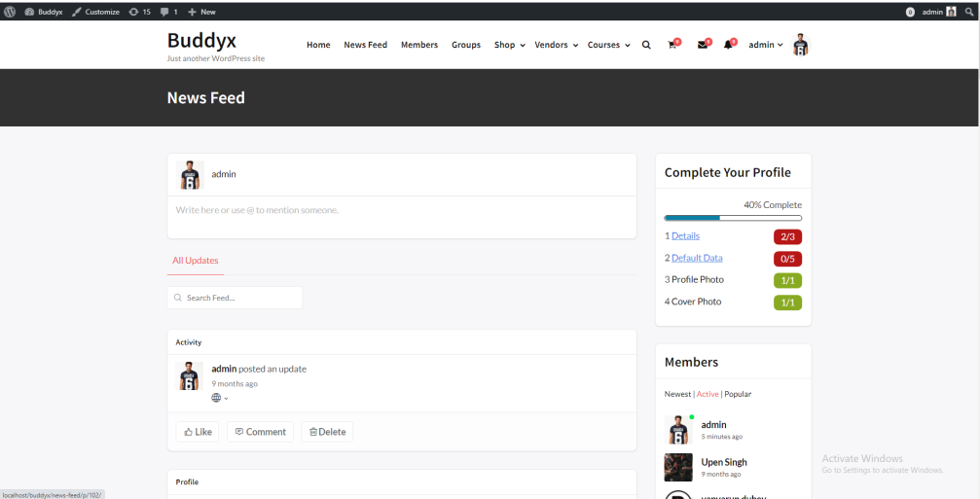Click the Comment button on the post
The width and height of the screenshot is (980, 499).
coord(260,432)
